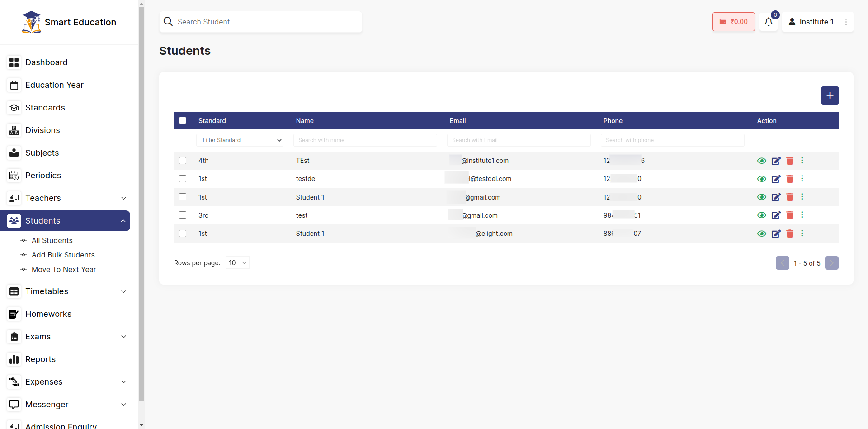Open more options for the elight.com student row
868x429 pixels.
pyautogui.click(x=802, y=234)
